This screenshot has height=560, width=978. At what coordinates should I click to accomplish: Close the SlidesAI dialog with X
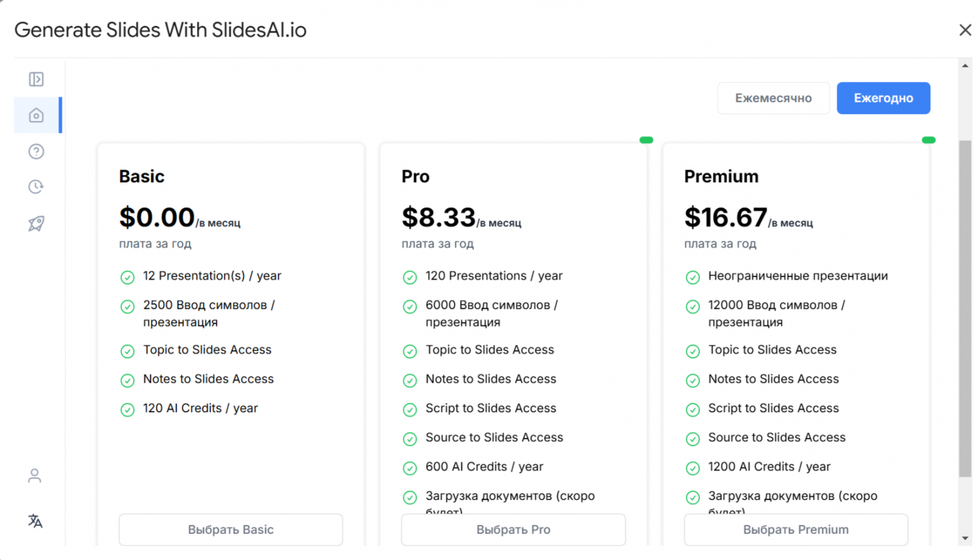pos(965,30)
